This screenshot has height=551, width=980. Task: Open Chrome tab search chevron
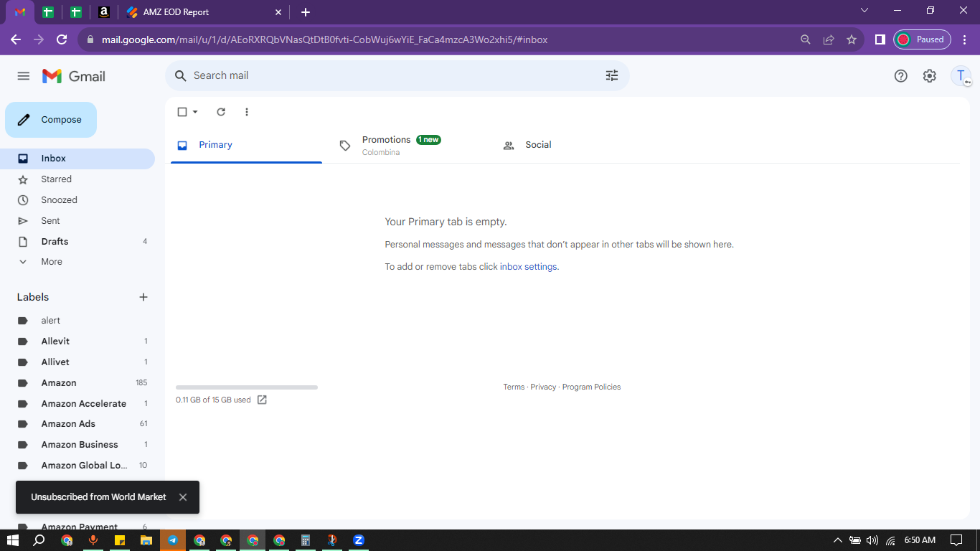coord(864,11)
